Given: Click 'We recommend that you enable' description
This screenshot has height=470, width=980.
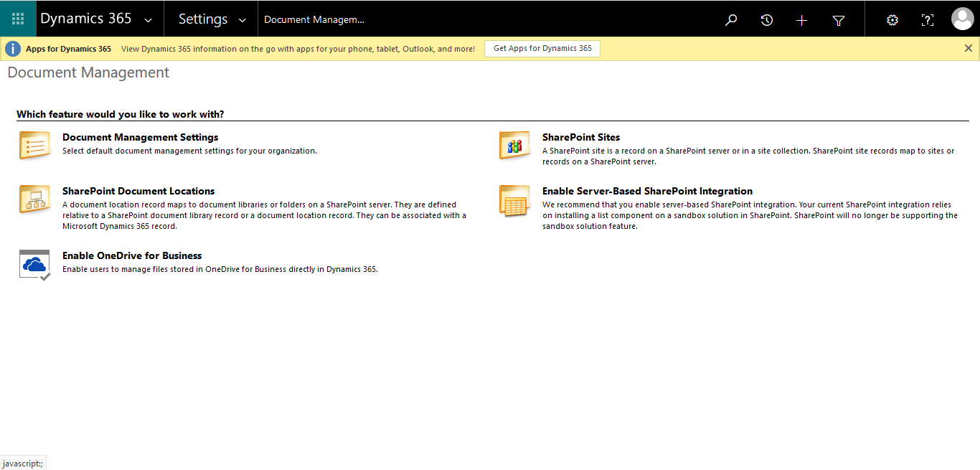Looking at the screenshot, I should tap(750, 215).
